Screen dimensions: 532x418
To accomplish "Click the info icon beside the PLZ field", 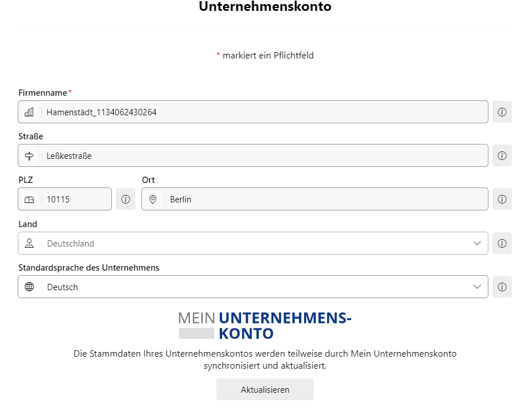I will [126, 199].
